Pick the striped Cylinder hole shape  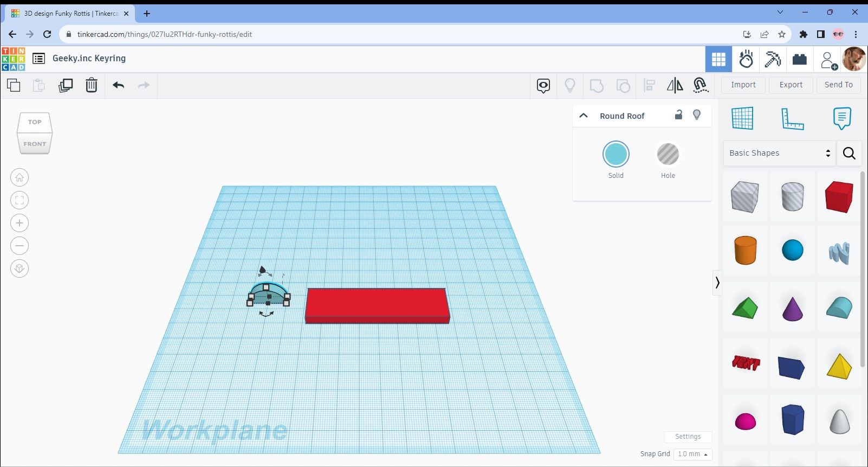coord(793,196)
